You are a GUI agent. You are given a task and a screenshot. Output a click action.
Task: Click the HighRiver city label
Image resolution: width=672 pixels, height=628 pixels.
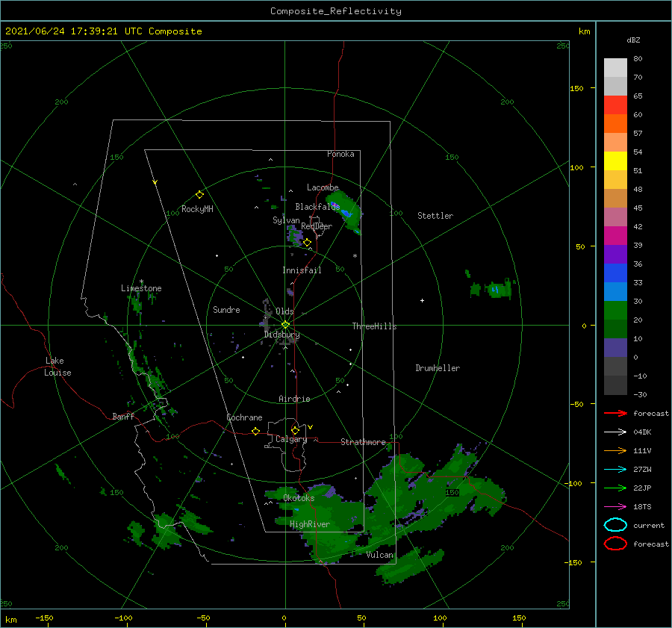coord(310,524)
